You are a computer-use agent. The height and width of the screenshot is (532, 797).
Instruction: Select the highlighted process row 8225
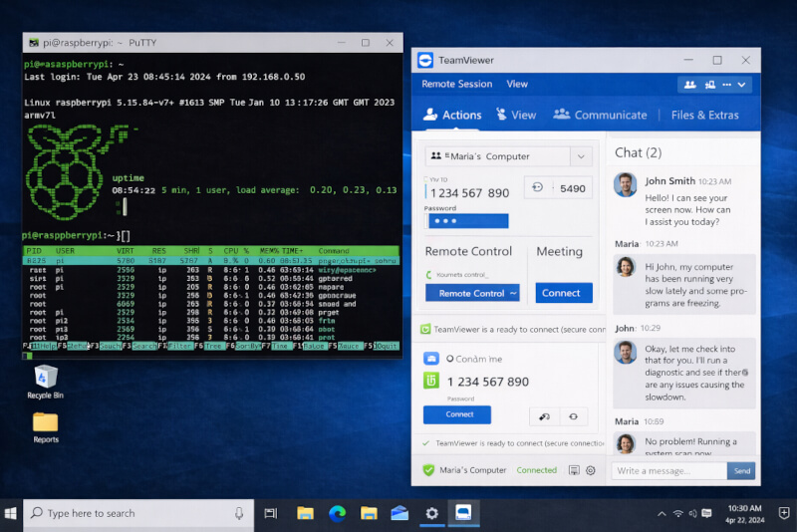pos(211,261)
